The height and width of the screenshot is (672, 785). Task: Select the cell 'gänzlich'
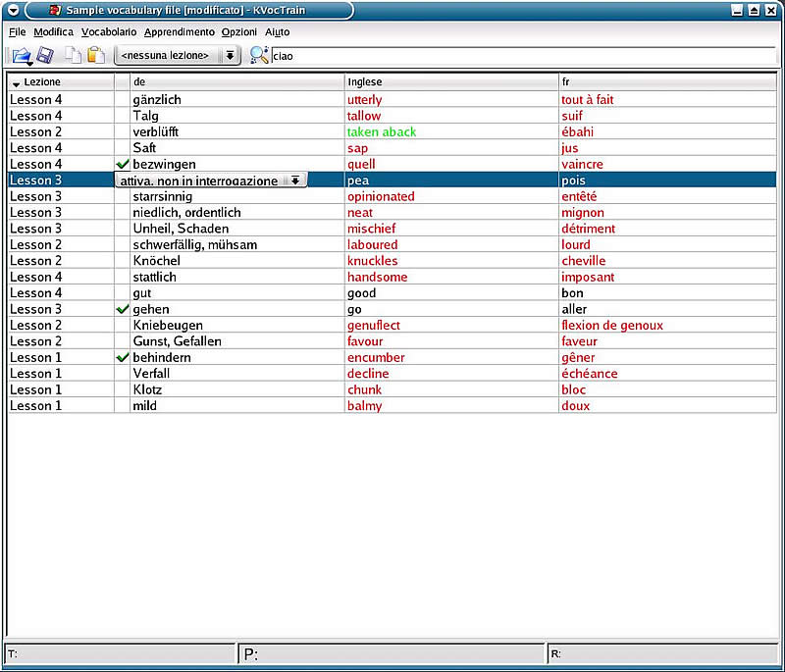pos(237,100)
